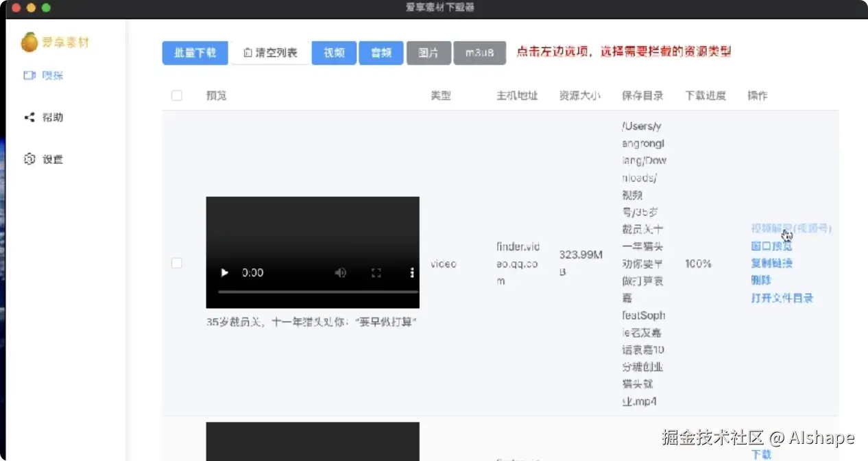This screenshot has width=868, height=461.
Task: Click the 下载 link in second row
Action: pyautogui.click(x=761, y=454)
